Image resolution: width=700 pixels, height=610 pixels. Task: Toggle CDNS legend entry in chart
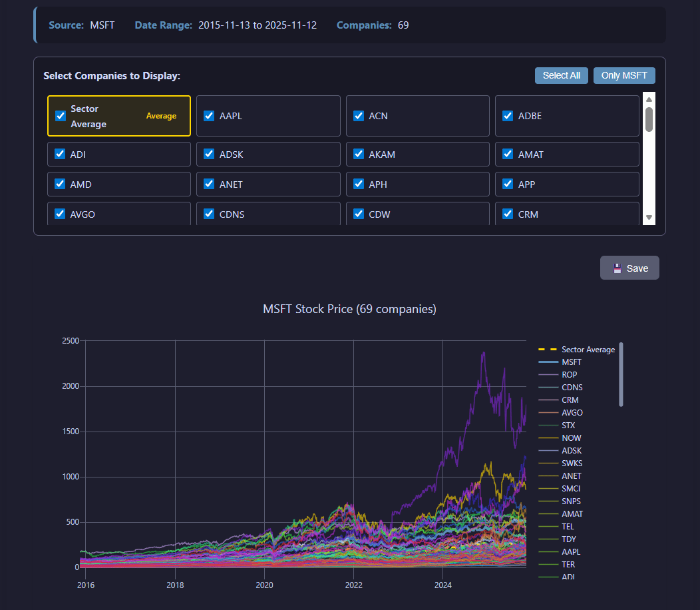pos(561,388)
